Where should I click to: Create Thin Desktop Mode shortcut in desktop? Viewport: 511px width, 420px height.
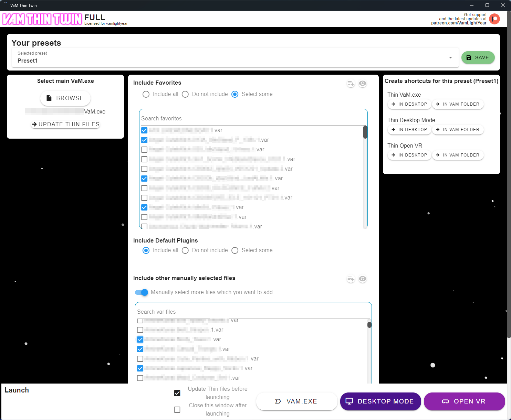coord(409,130)
